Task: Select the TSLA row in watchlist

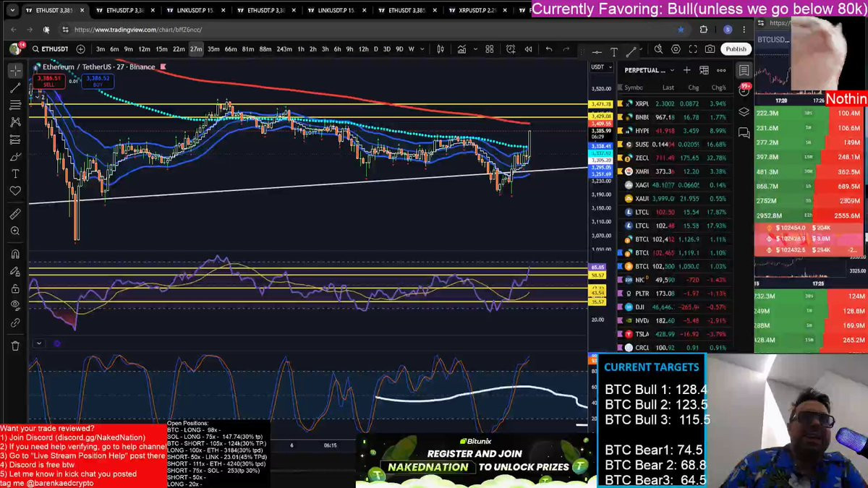Action: pyautogui.click(x=674, y=334)
